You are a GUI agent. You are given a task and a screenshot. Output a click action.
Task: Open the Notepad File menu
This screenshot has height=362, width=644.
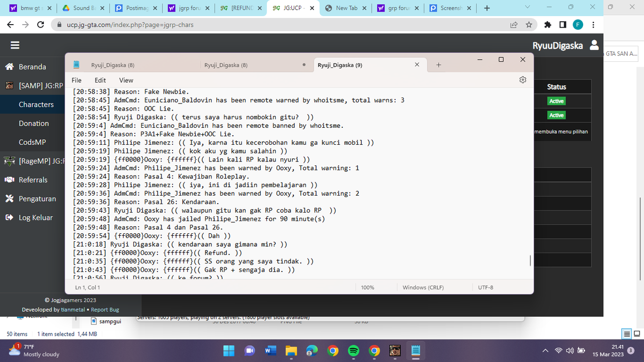[x=76, y=80]
